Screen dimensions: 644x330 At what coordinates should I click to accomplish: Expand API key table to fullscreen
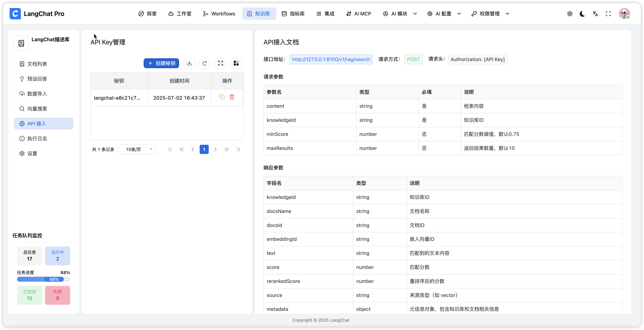tap(220, 63)
